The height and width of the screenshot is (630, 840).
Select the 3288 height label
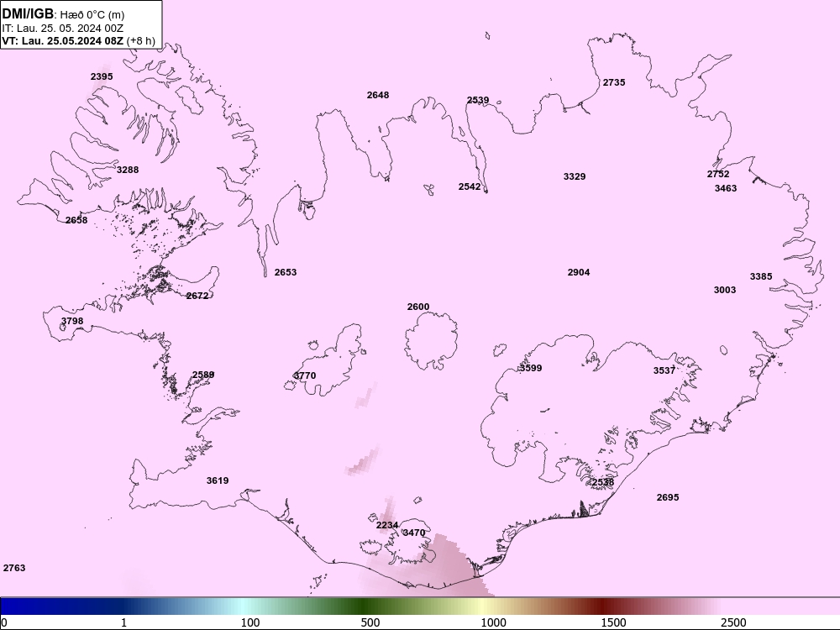(x=128, y=170)
